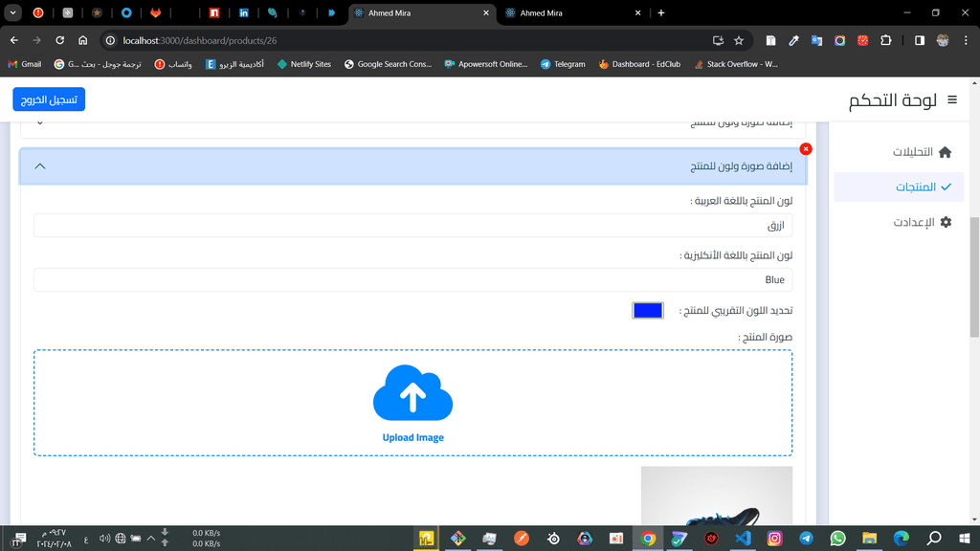Open Microsoft Edge from the taskbar

(x=902, y=538)
